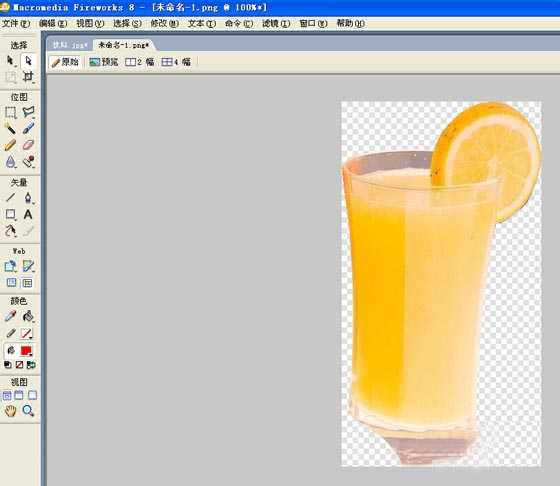560x486 pixels.
Task: Activate the Zoom magnifier tool
Action: click(x=28, y=411)
